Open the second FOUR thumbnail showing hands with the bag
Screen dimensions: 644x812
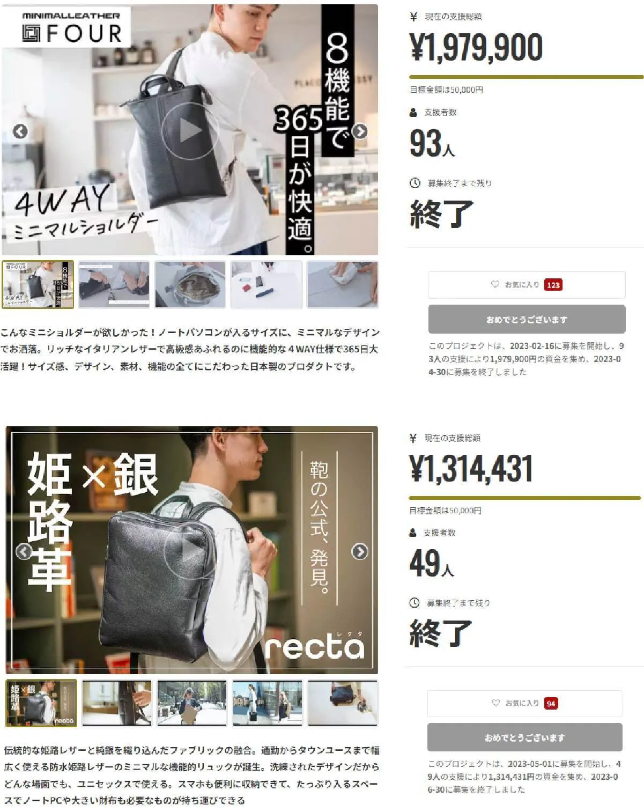click(x=114, y=284)
